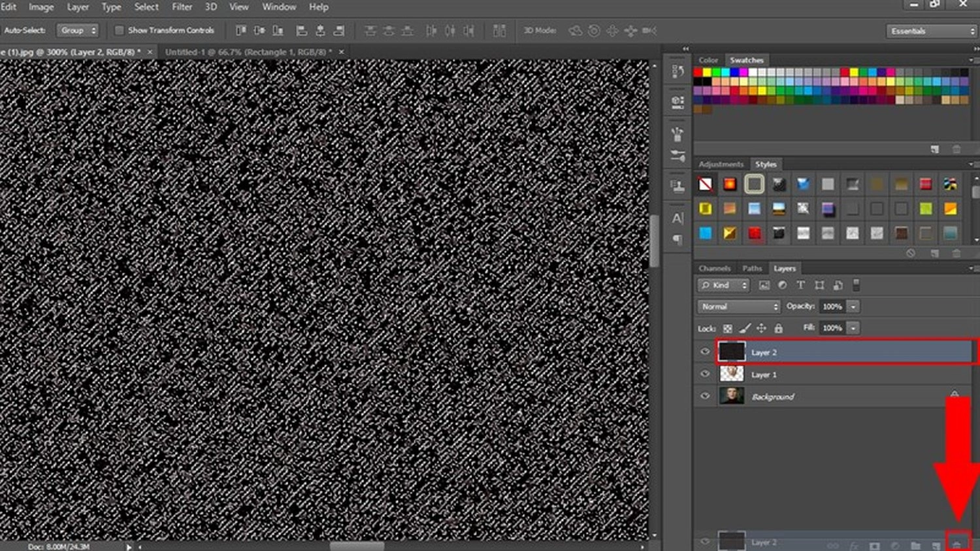980x551 pixels.
Task: Enable the Show Transform Controls checkbox
Action: 119,30
